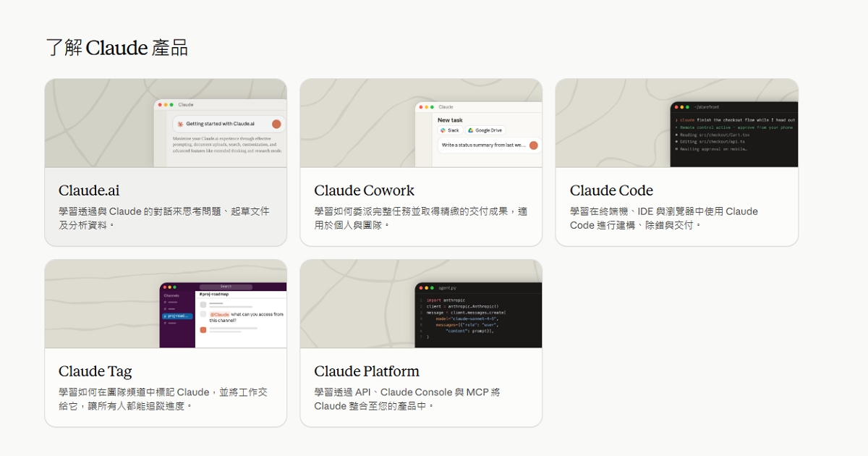868x456 pixels.
Task: Open the Claude Platform card title
Action: [367, 371]
